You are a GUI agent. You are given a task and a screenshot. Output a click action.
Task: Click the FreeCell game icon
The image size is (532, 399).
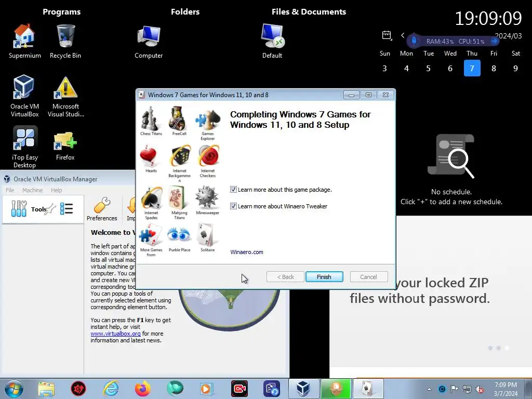[x=178, y=118]
